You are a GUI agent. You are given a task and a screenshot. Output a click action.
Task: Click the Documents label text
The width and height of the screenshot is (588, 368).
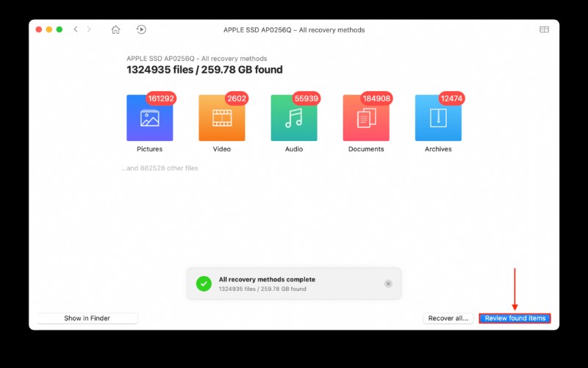[366, 149]
